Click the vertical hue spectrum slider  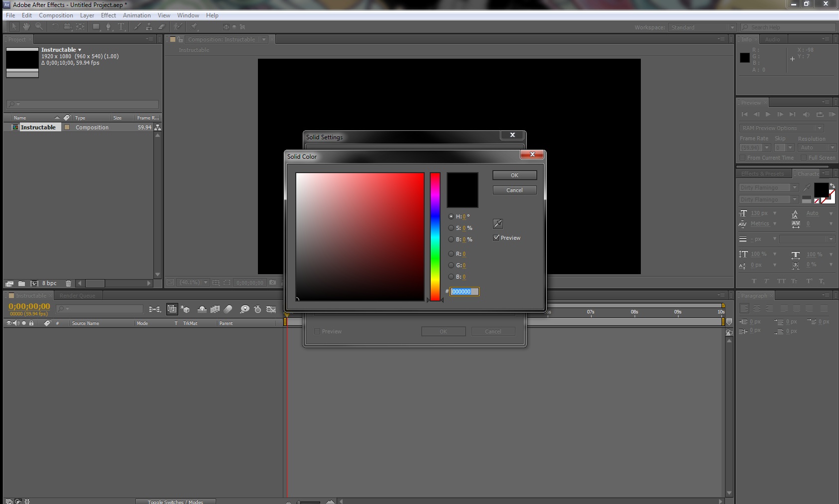(x=435, y=237)
